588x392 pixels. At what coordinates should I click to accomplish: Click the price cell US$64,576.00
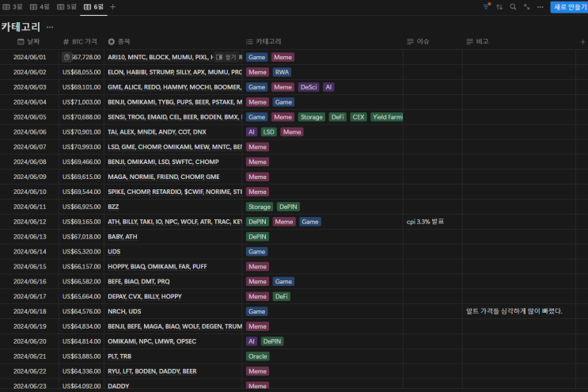82,311
